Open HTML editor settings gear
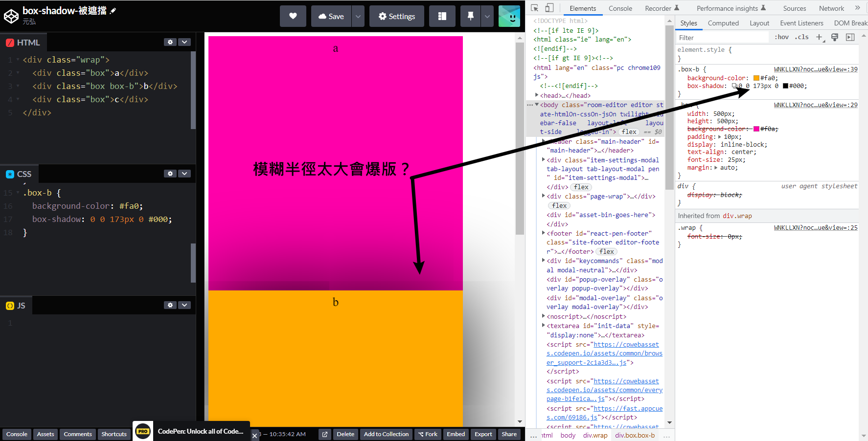This screenshot has width=868, height=441. coord(170,42)
